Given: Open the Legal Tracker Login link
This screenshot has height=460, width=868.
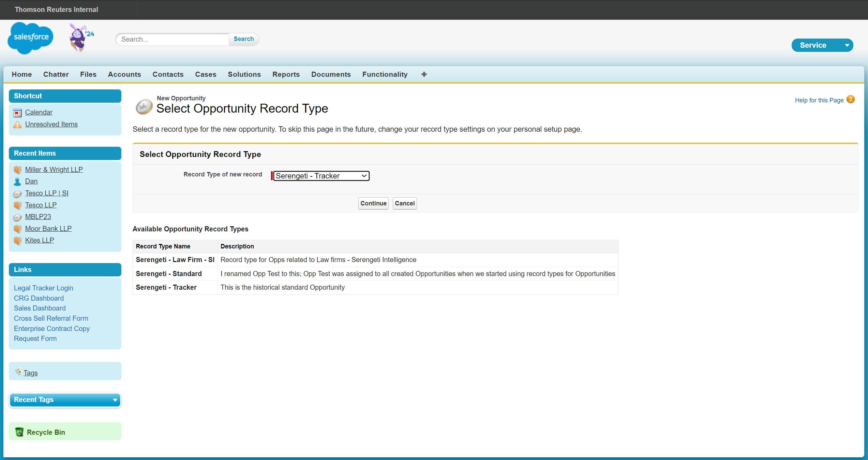Looking at the screenshot, I should tap(44, 288).
